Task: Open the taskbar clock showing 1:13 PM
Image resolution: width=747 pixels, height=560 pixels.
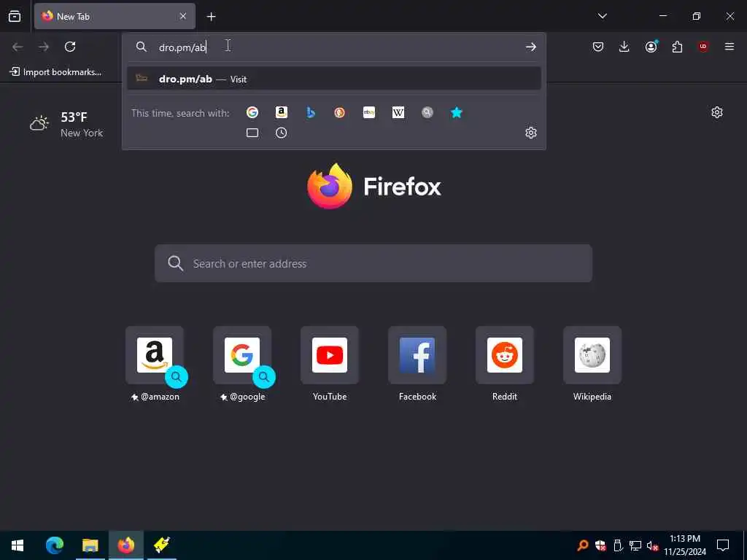Action: [x=685, y=545]
